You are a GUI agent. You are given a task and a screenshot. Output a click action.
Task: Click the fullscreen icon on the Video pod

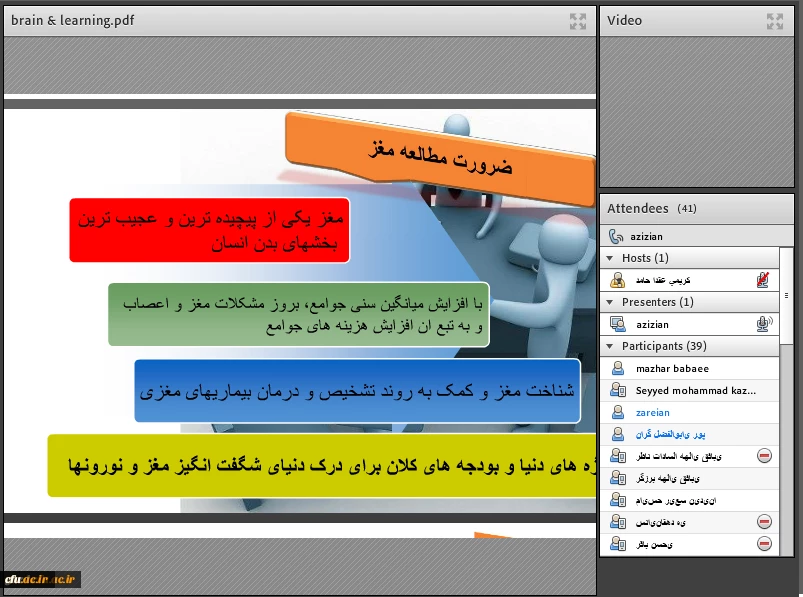[777, 20]
